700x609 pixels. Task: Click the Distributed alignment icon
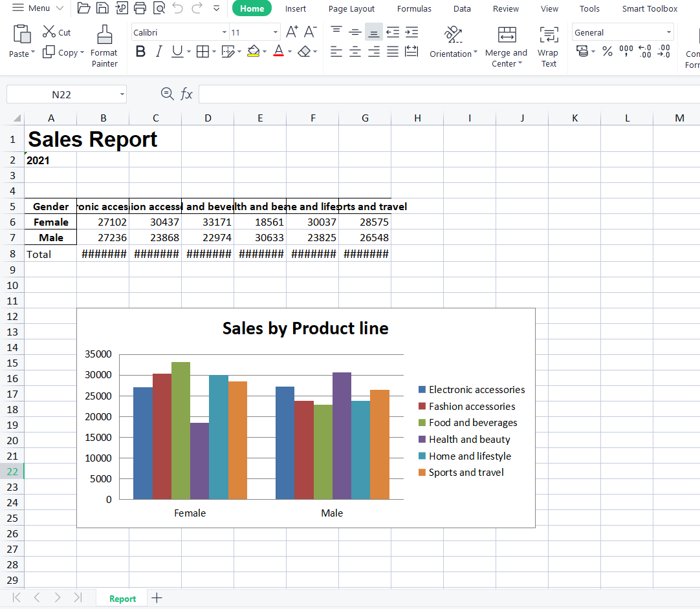coord(411,52)
